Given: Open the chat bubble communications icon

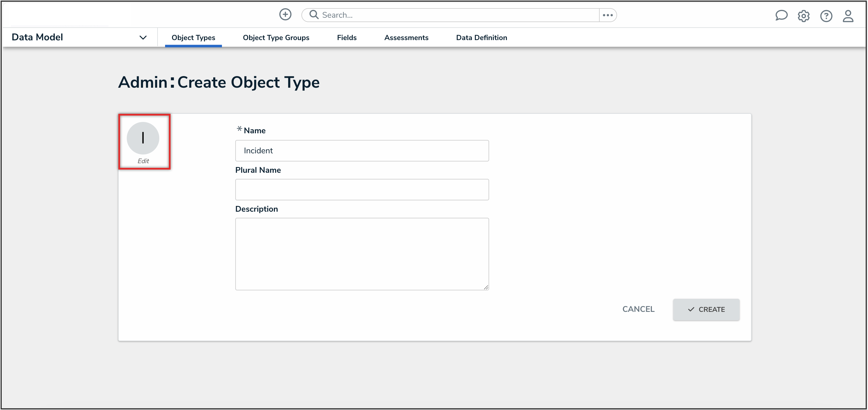Looking at the screenshot, I should coord(781,15).
